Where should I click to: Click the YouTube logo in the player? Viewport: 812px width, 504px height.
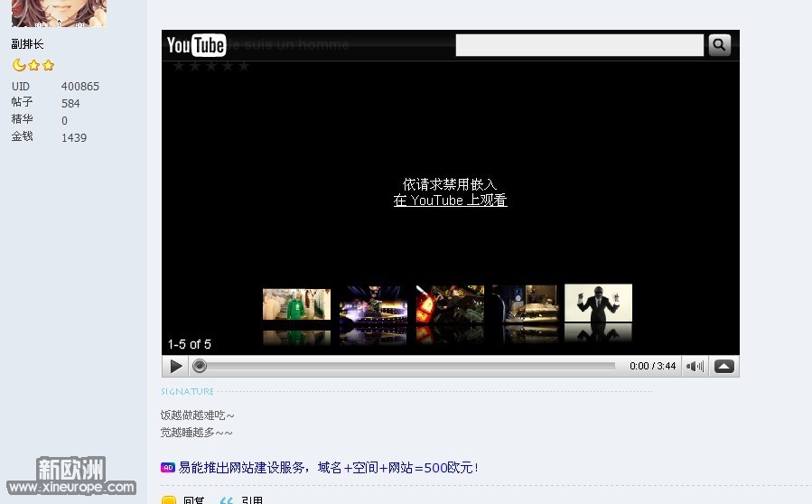click(196, 45)
